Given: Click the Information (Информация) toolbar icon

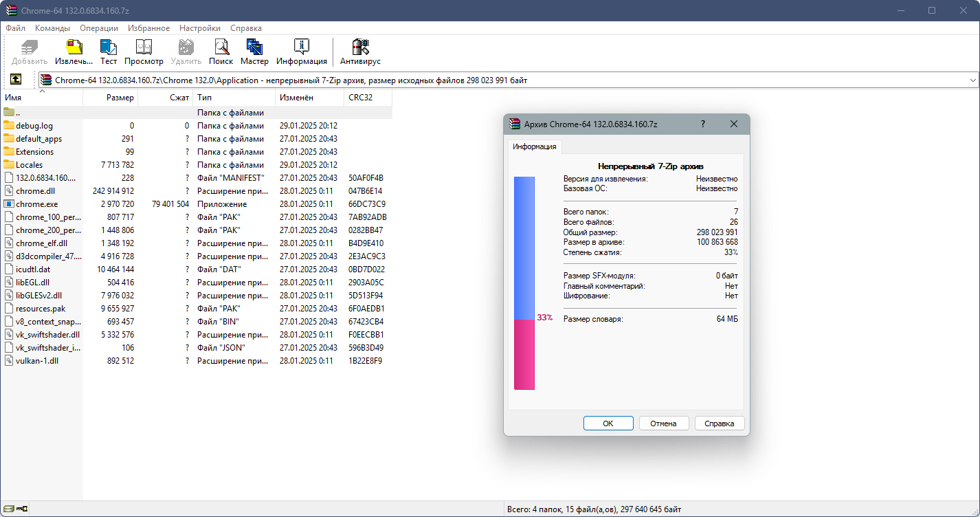Looking at the screenshot, I should 302,52.
